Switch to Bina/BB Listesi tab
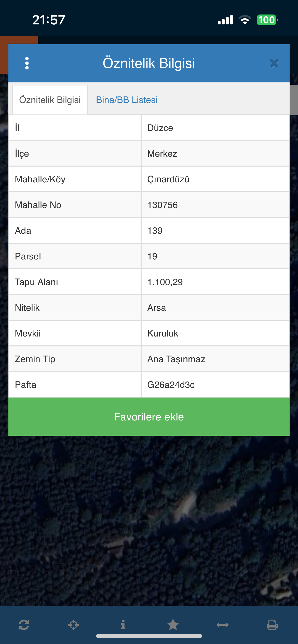This screenshot has width=298, height=644. click(x=127, y=100)
